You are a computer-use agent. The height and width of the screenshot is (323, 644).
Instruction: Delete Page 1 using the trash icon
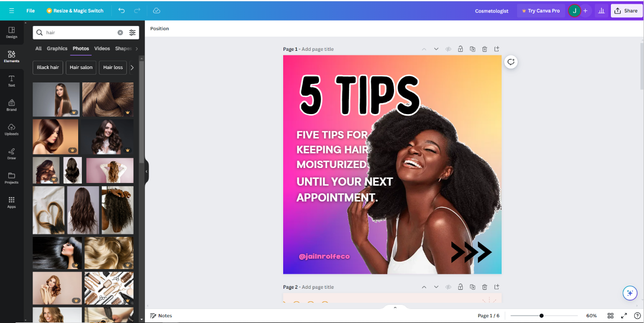pyautogui.click(x=485, y=49)
